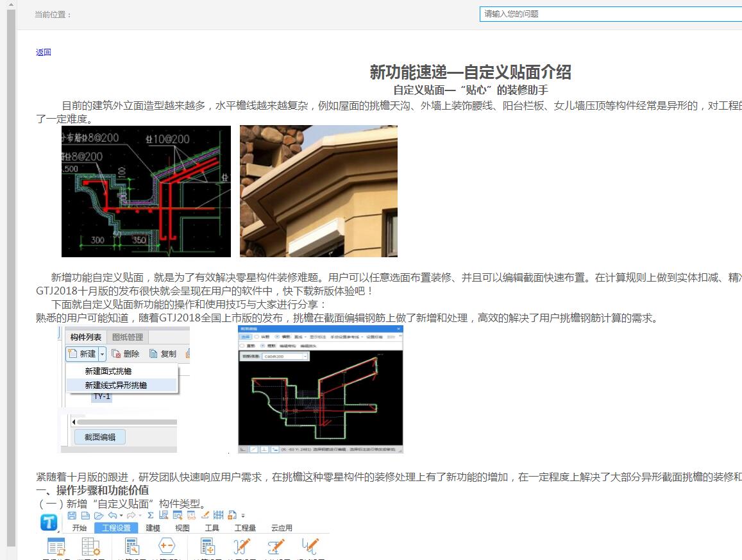
Task: Open the 开始 ribbon tab
Action: (x=80, y=528)
